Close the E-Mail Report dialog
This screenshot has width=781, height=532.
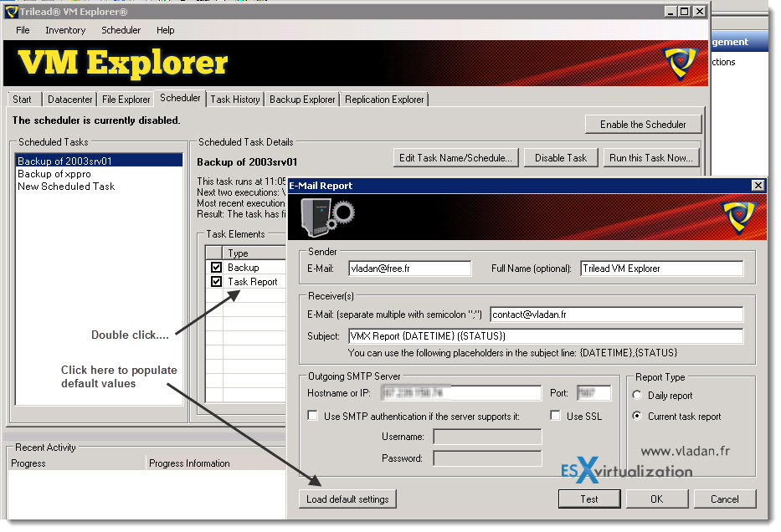[758, 186]
